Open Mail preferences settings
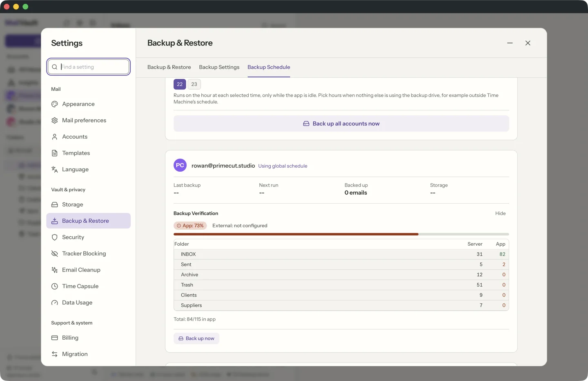Image resolution: width=588 pixels, height=381 pixels. (89, 121)
